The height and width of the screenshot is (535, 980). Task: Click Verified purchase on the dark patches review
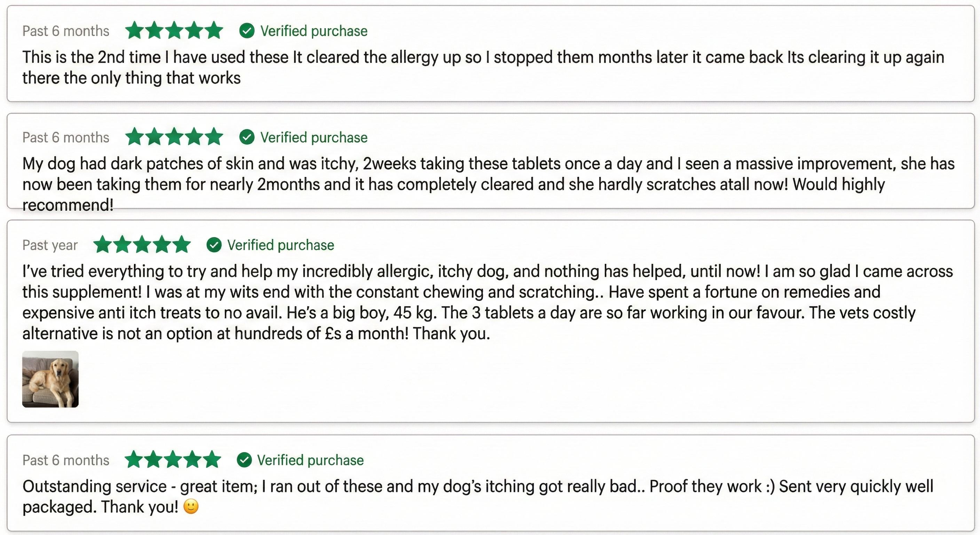[314, 138]
